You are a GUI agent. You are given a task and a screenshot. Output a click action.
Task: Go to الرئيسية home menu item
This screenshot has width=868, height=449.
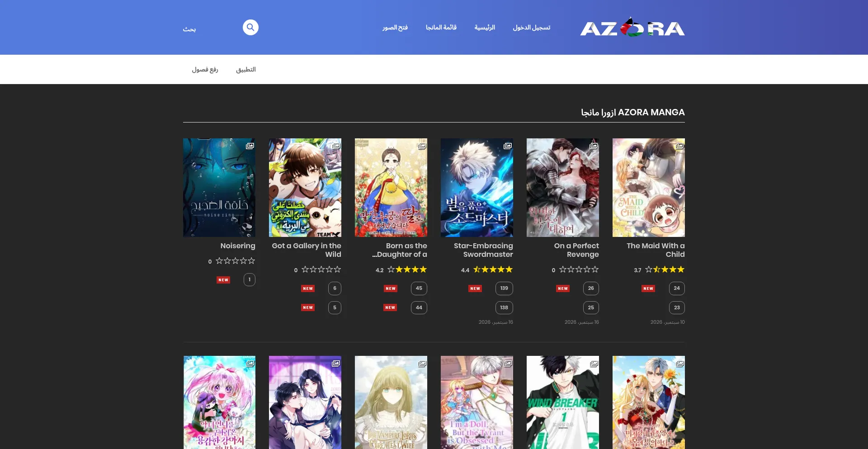point(485,28)
